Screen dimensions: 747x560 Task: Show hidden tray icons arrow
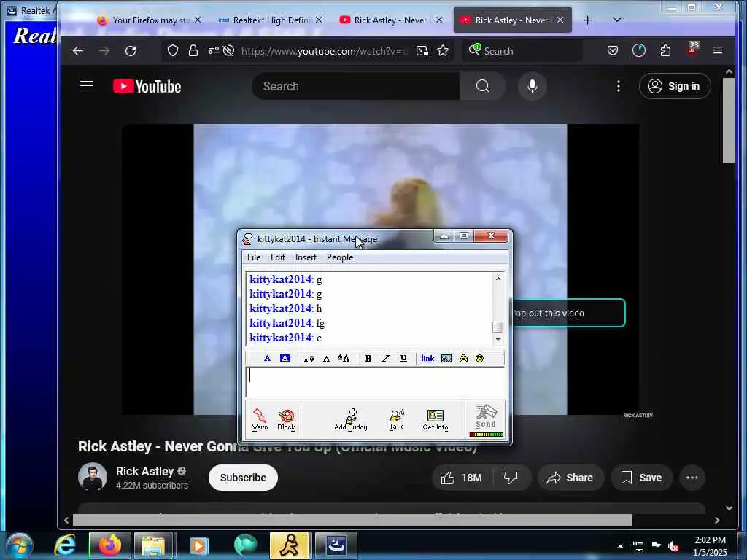pyautogui.click(x=620, y=546)
